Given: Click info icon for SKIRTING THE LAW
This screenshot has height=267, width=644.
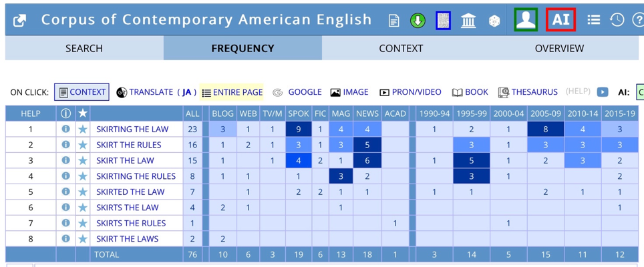Looking at the screenshot, I should tap(65, 129).
